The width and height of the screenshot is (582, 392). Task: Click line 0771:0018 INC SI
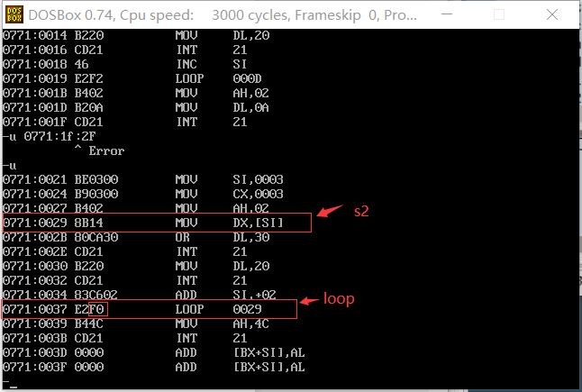click(x=124, y=64)
